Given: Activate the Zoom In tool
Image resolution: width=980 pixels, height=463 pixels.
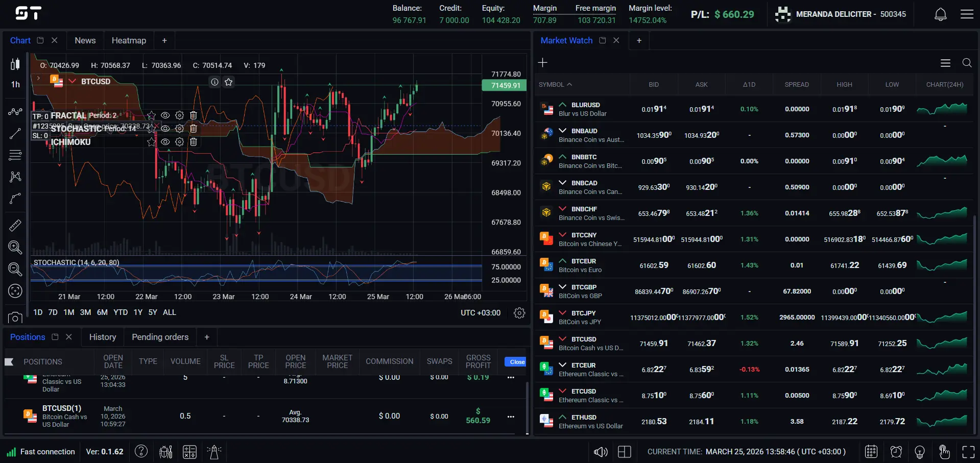Looking at the screenshot, I should click(x=15, y=248).
